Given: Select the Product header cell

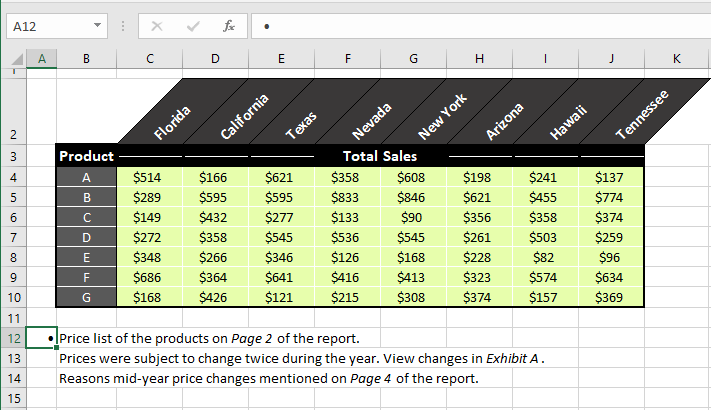Looking at the screenshot, I should tap(86, 156).
